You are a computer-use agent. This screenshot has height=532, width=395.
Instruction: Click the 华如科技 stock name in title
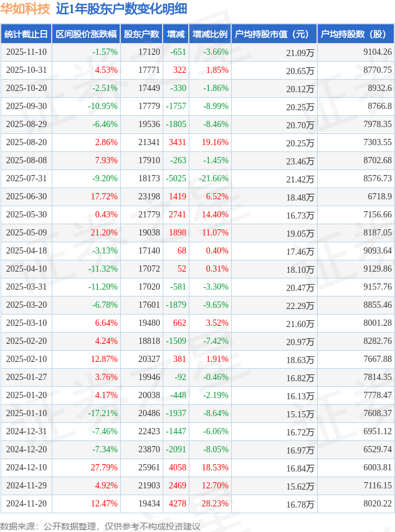tap(26, 9)
